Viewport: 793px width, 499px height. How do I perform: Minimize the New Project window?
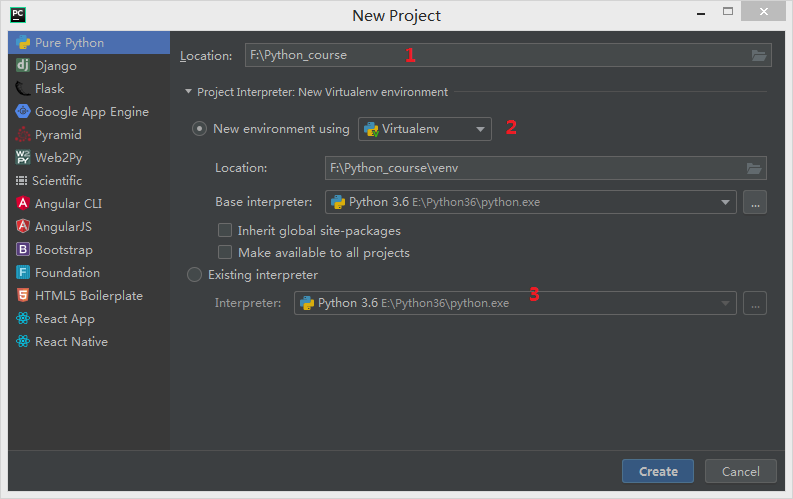pyautogui.click(x=701, y=12)
